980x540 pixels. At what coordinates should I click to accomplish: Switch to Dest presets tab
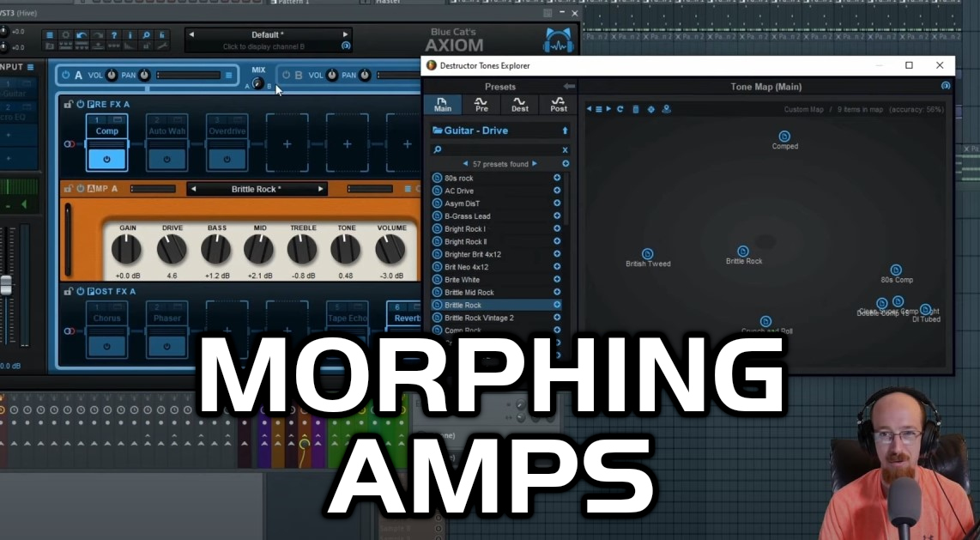click(520, 105)
